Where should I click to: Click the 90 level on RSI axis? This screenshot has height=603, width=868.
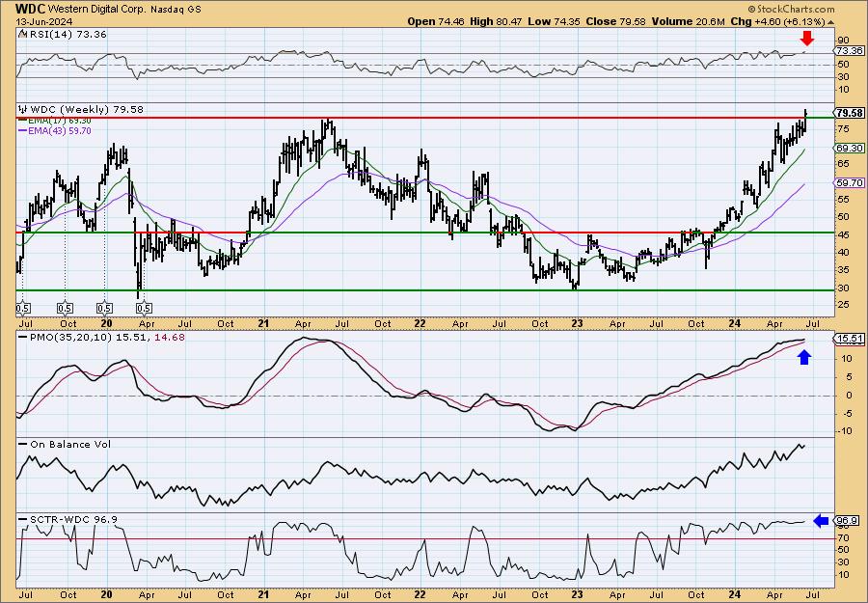[x=843, y=40]
